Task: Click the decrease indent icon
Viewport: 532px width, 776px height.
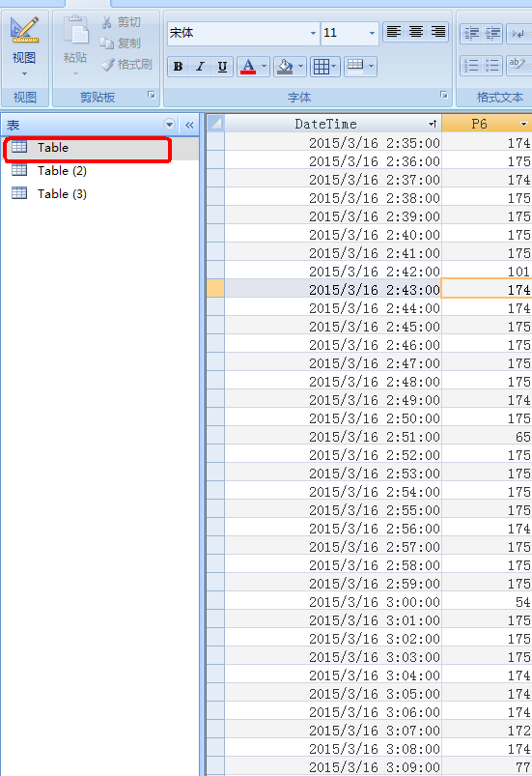Action: pos(471,34)
